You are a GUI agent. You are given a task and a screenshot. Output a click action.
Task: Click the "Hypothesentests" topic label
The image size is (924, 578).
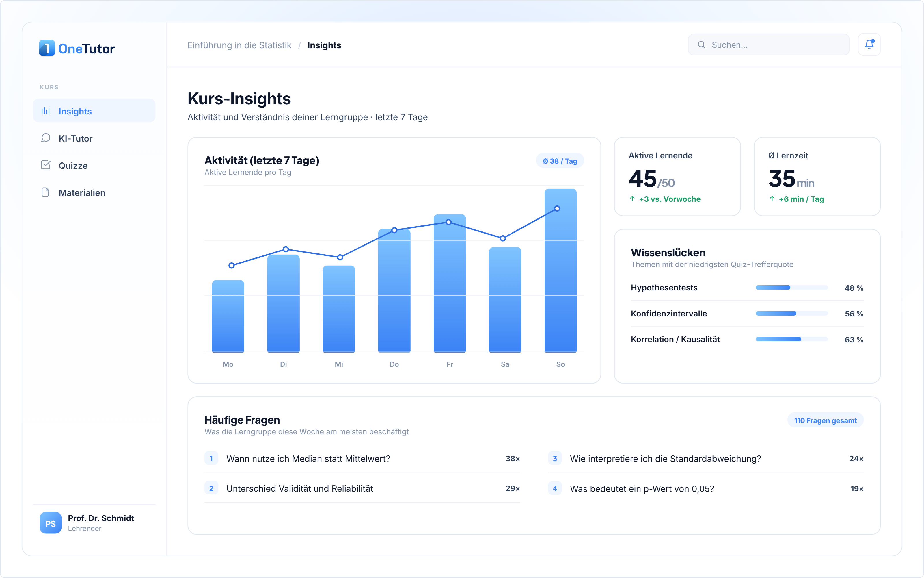coord(664,288)
